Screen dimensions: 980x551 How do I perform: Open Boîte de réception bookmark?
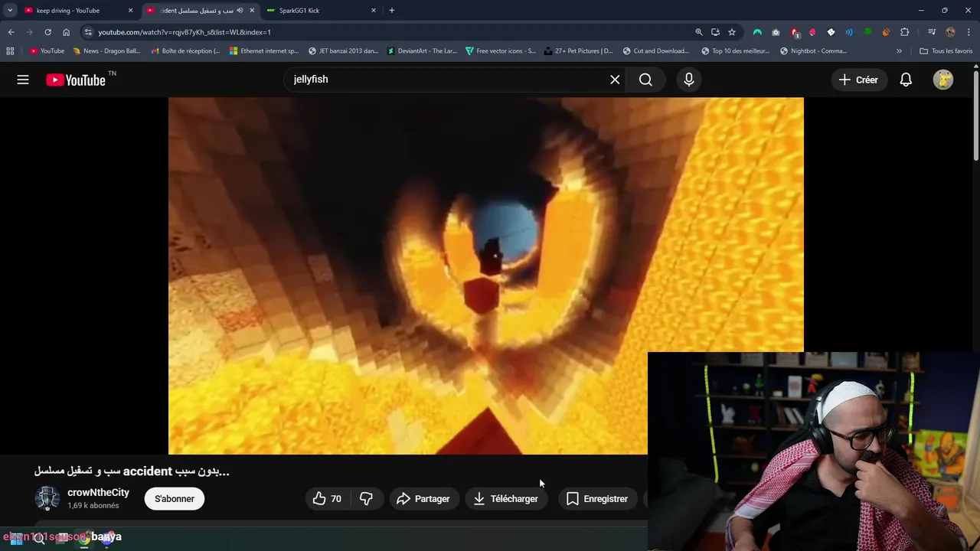pos(185,51)
